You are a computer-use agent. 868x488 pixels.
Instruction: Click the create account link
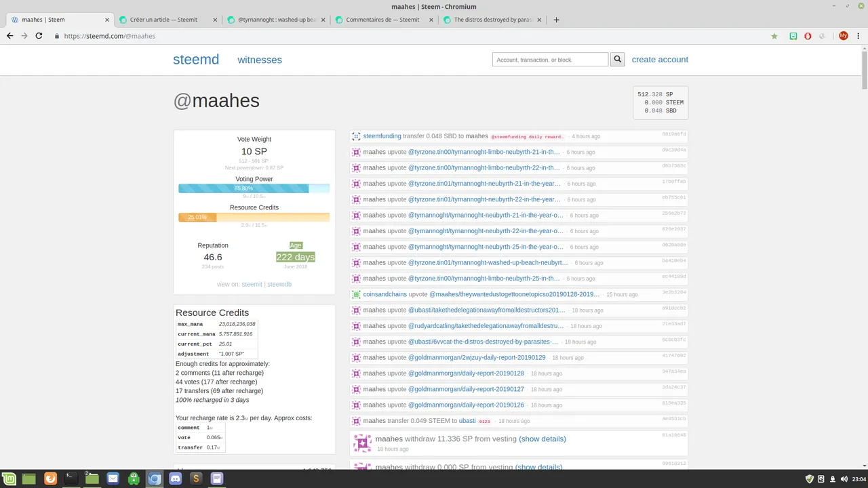pyautogui.click(x=660, y=60)
